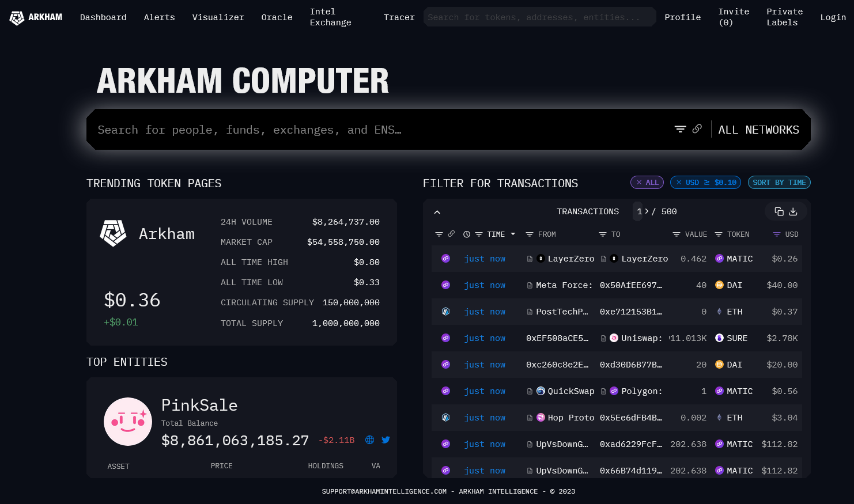Click the TIME column sort arrow
The image size is (854, 504).
513,234
